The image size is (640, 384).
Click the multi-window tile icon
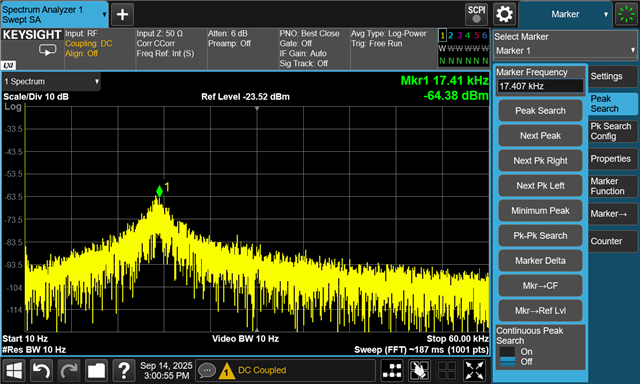(x=447, y=371)
